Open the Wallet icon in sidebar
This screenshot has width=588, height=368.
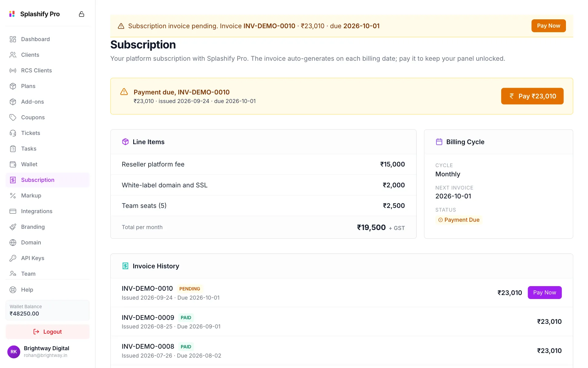click(x=13, y=164)
